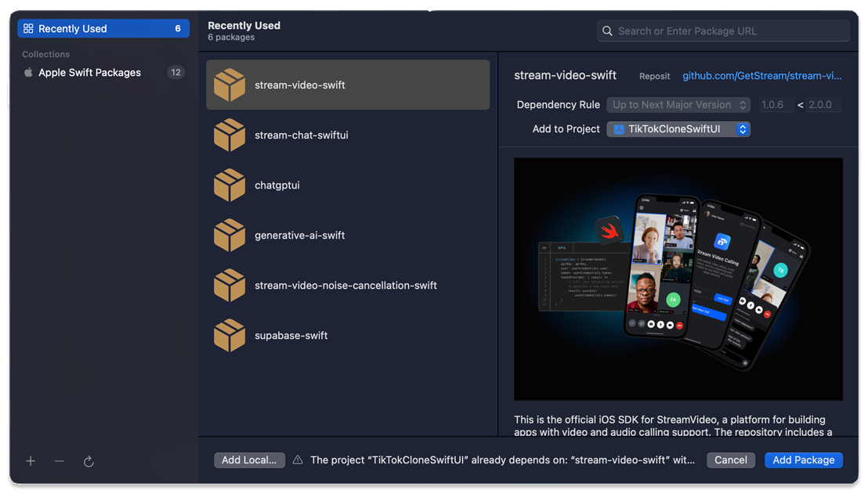Click the magnifying glass in the search bar
This screenshot has width=868, height=497.
click(607, 31)
